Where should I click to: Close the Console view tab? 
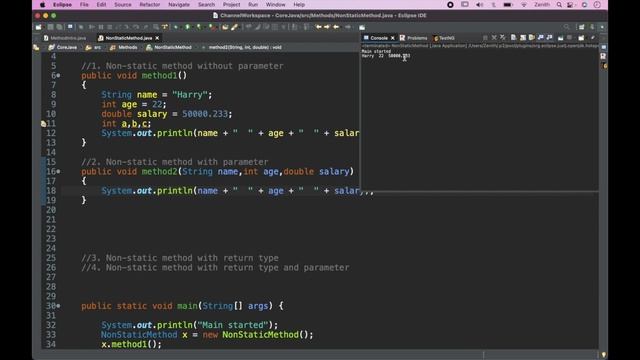[x=393, y=38]
